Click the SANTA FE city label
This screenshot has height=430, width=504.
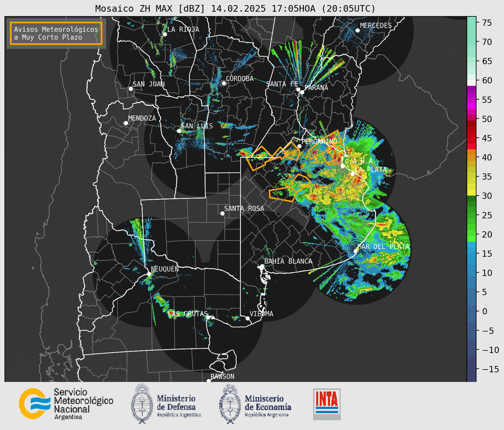(282, 84)
